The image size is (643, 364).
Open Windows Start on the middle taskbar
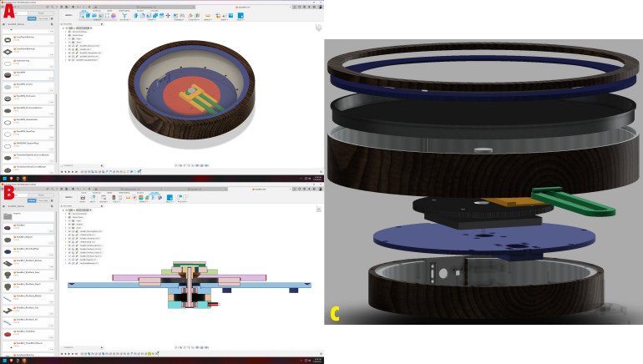point(3,179)
